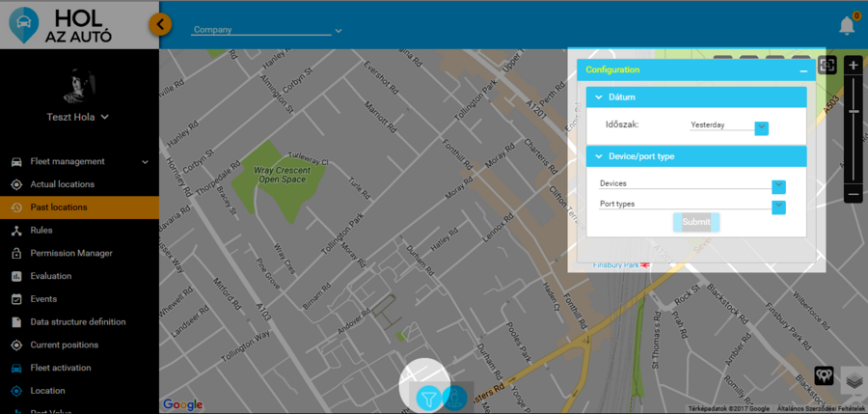The width and height of the screenshot is (868, 414).
Task: Click the map fullscreen icon
Action: (x=827, y=66)
